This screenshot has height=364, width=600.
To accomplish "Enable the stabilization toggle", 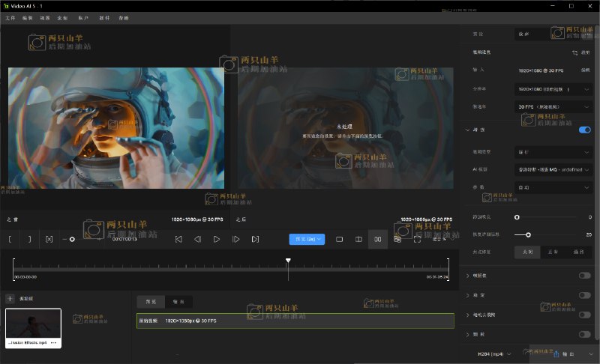I will coord(584,295).
